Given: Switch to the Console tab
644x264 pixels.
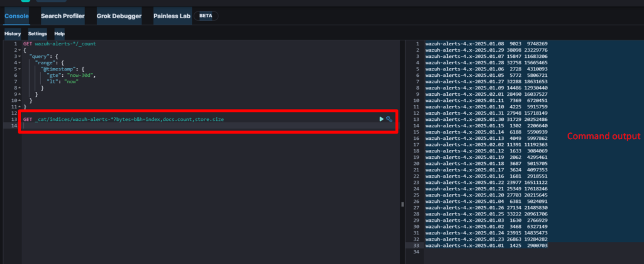Looking at the screenshot, I should click(17, 16).
